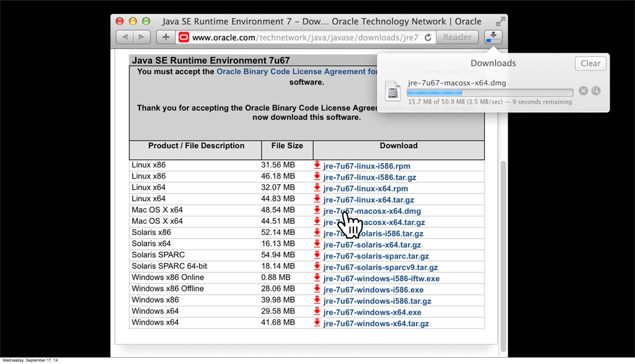The height and width of the screenshot is (364, 635).
Task: Download jre-7u67-solaris-x64.tar.gz link
Action: [x=372, y=245]
